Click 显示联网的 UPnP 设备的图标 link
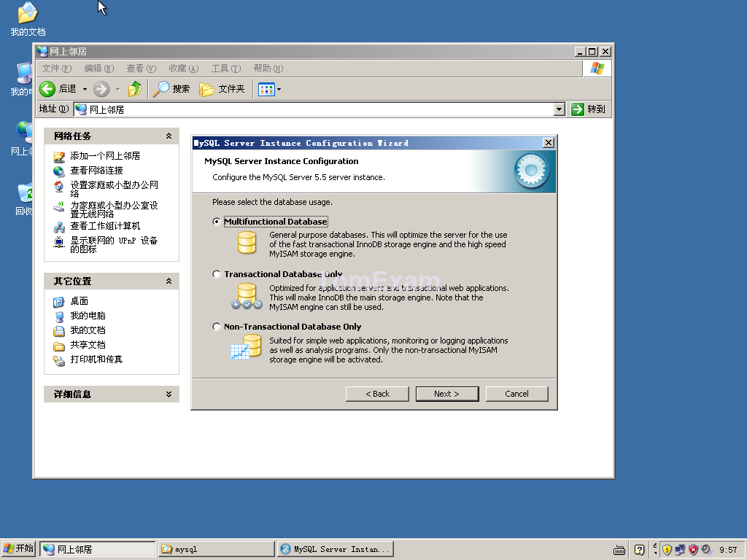 pyautogui.click(x=114, y=245)
